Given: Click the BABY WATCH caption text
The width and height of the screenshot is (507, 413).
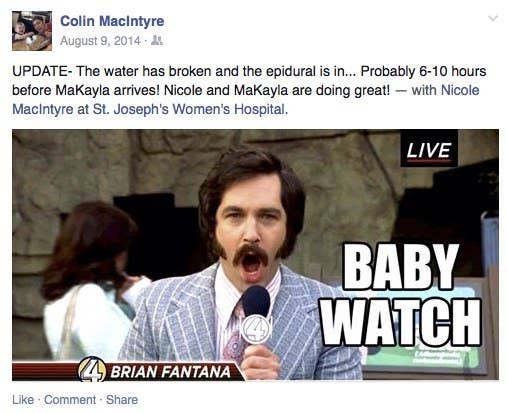Looking at the screenshot, I should pyautogui.click(x=401, y=295).
